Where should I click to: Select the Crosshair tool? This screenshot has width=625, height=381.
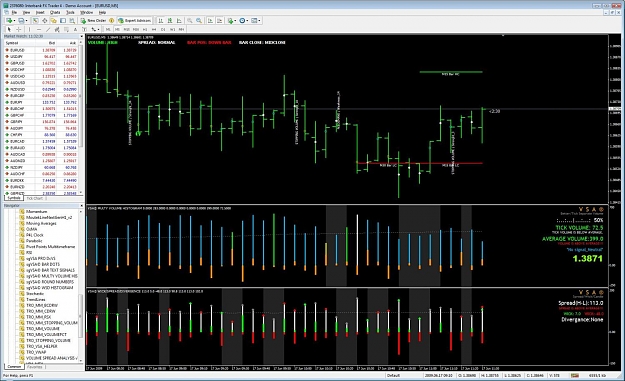[18, 29]
